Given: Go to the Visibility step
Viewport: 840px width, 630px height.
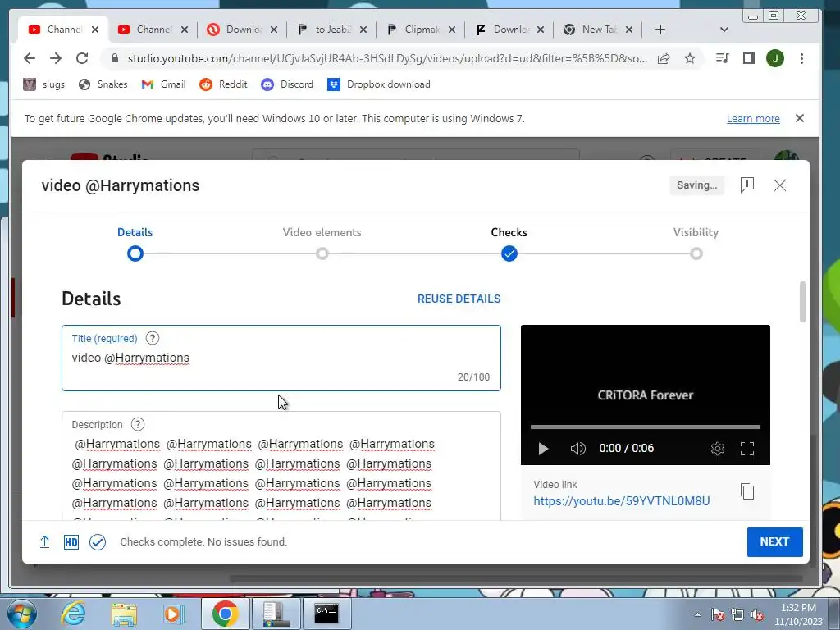Looking at the screenshot, I should click(696, 253).
